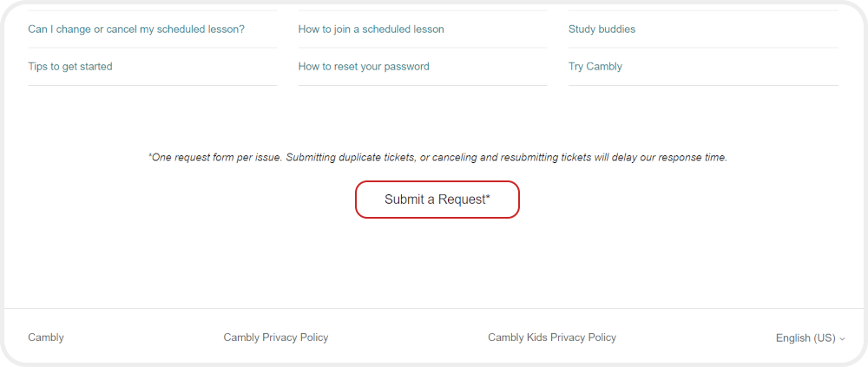The image size is (868, 367).
Task: Select the Kids privacy policy in the footer
Action: [552, 338]
